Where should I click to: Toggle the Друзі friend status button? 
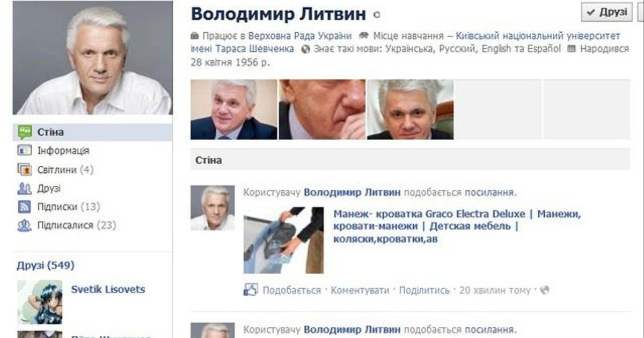(607, 12)
